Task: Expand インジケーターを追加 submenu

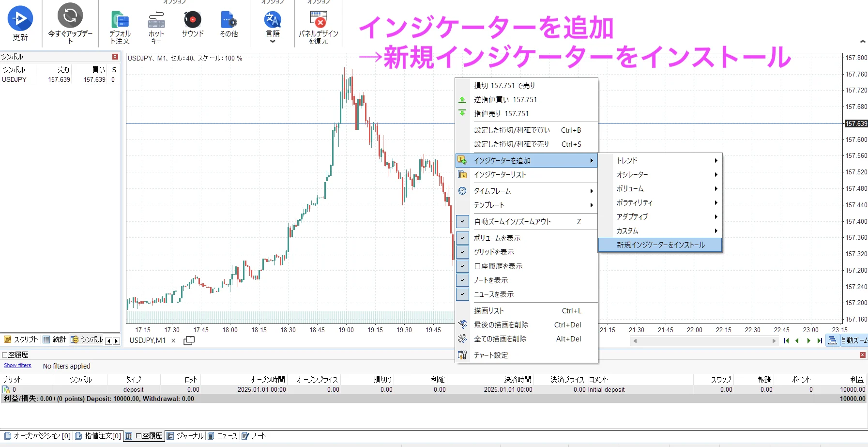Action: click(527, 160)
